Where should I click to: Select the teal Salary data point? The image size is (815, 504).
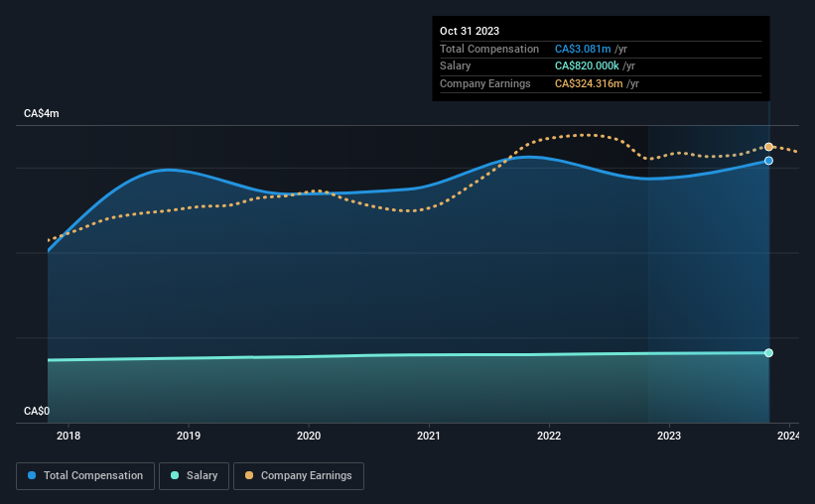tap(768, 353)
